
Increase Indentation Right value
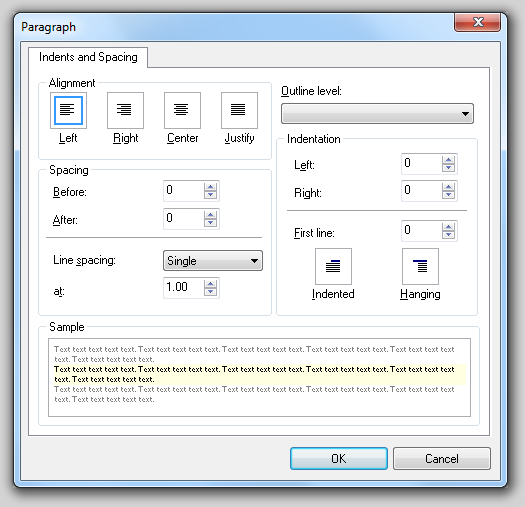[448, 187]
